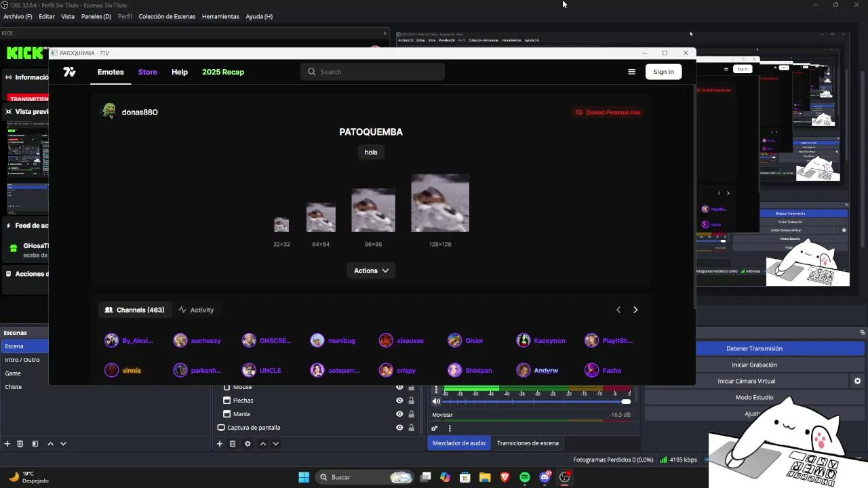Click the search magnifier icon in 7TV
Viewport: 868px width, 488px height.
pos(312,72)
